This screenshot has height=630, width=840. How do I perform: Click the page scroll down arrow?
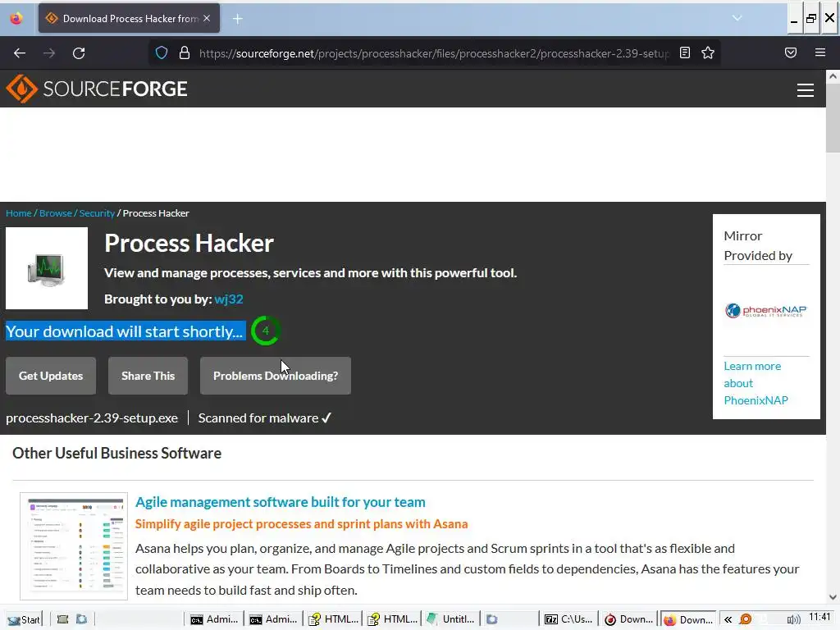[833, 597]
